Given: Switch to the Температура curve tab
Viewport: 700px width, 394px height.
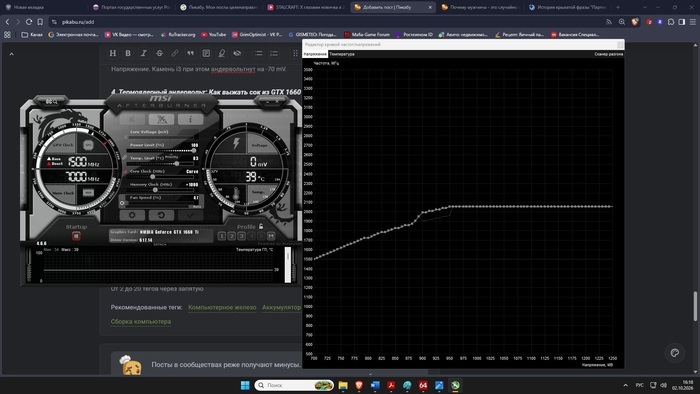Looking at the screenshot, I should pos(342,54).
